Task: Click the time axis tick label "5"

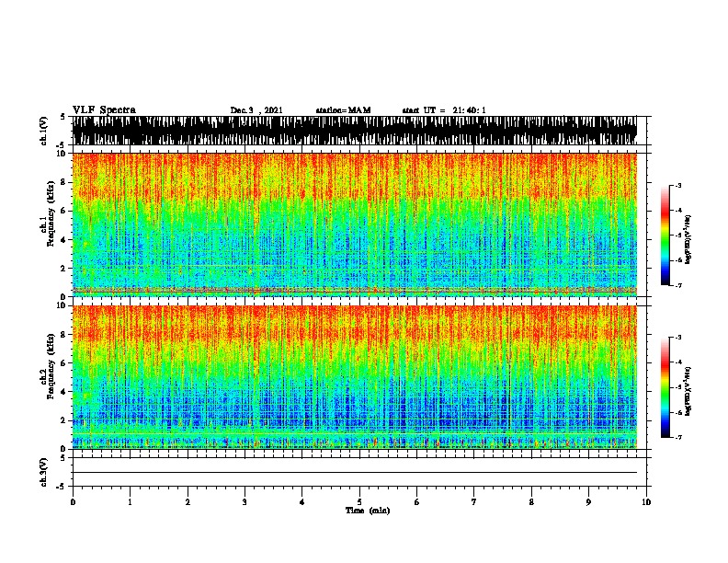Action: [359, 502]
